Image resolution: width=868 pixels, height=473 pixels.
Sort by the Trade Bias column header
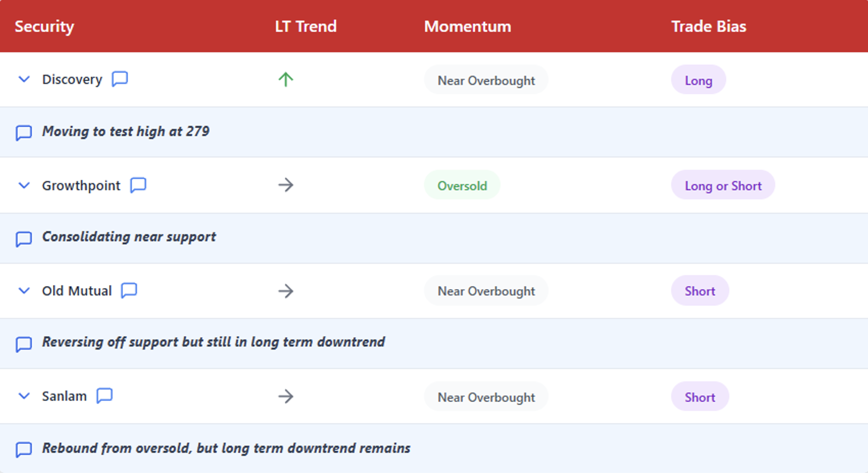click(x=709, y=26)
